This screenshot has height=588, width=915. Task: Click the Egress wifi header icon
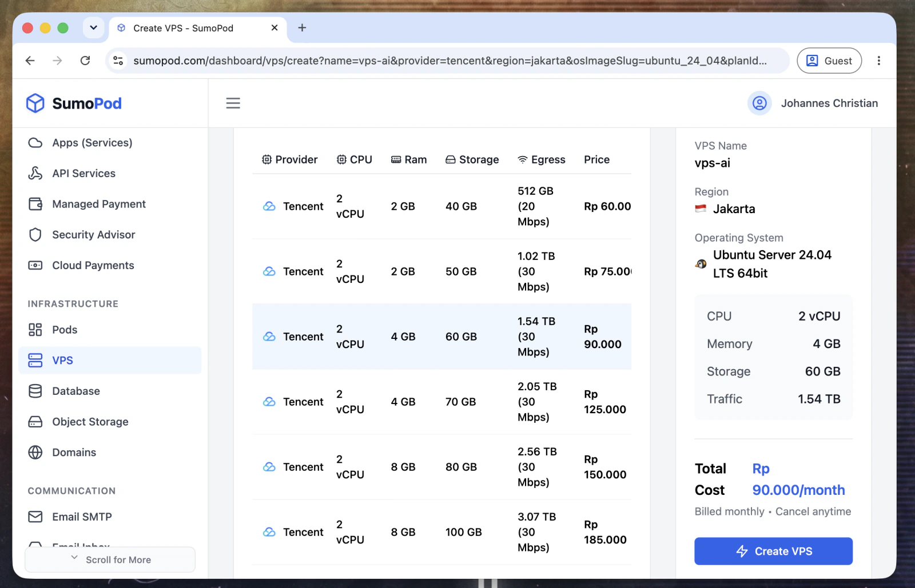(x=523, y=160)
